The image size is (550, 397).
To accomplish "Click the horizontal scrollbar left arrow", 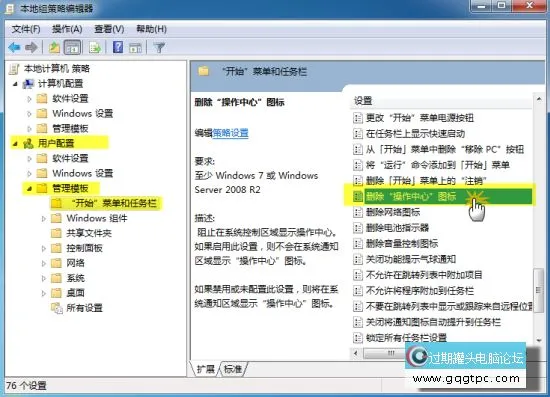I will click(356, 353).
